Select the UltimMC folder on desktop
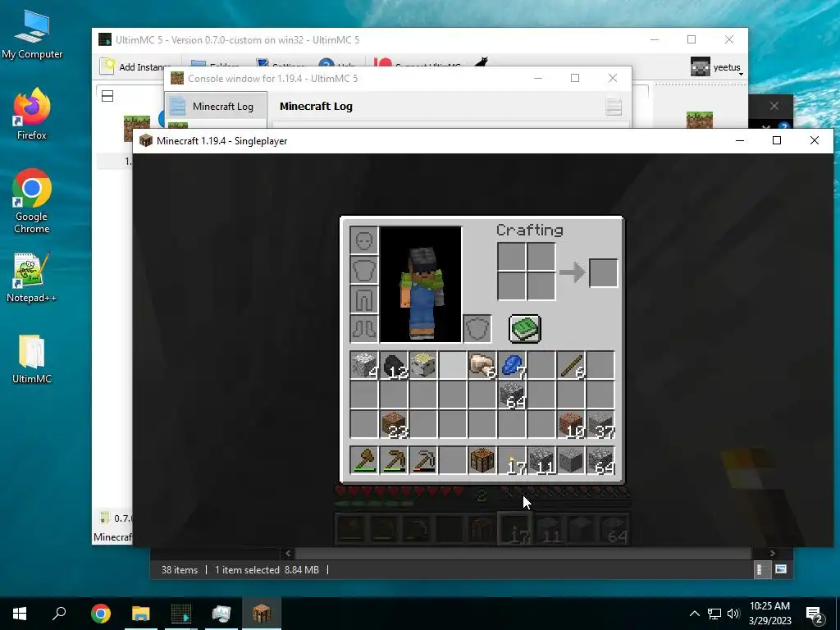 click(x=32, y=359)
